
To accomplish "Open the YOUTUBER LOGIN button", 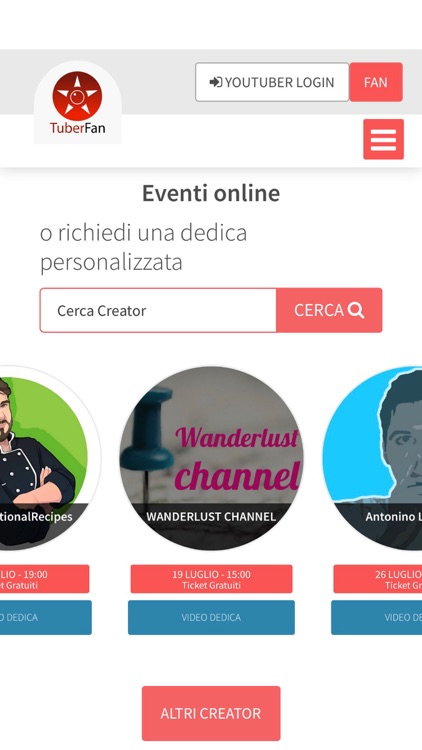I will [x=272, y=82].
